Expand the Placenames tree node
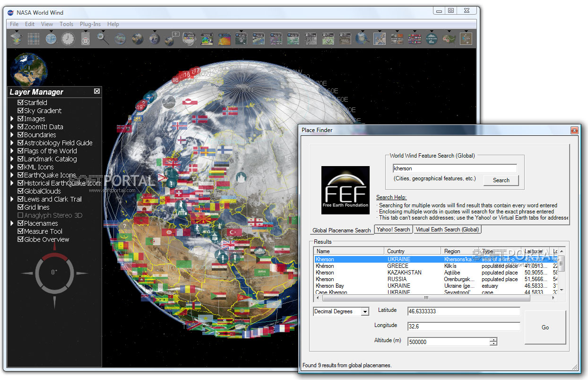The image size is (588, 380). (x=12, y=223)
